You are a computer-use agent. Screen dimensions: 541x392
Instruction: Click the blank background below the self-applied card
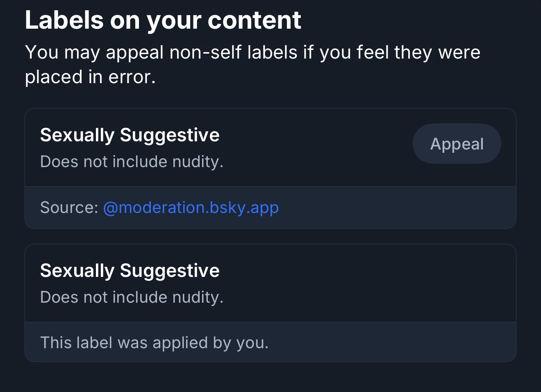pos(270,378)
